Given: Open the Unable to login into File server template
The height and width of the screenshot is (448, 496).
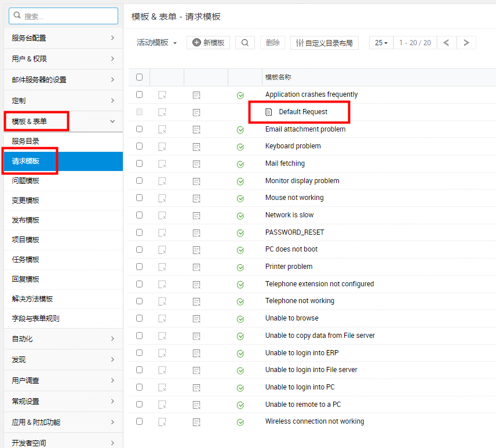Looking at the screenshot, I should [x=311, y=370].
